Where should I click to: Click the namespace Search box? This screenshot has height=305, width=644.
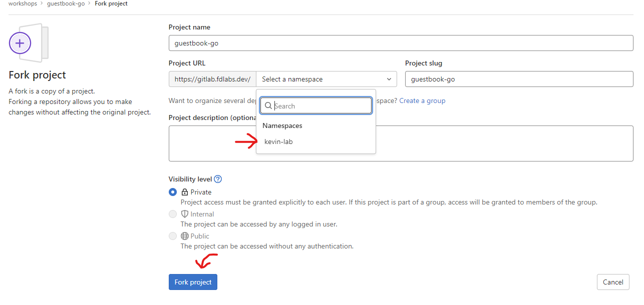[x=316, y=106]
